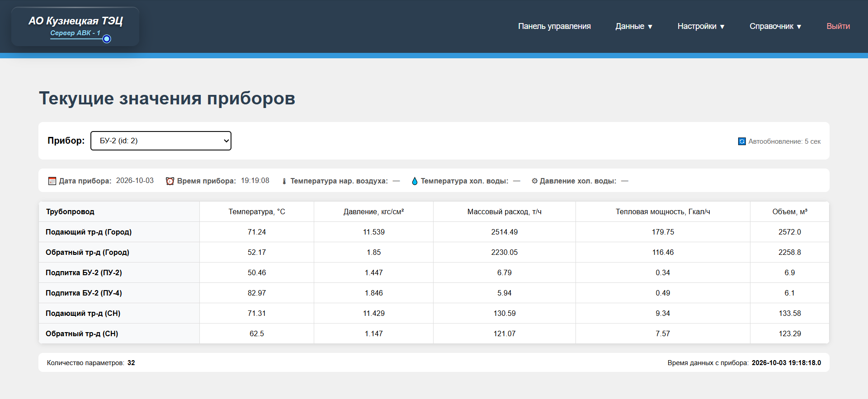Screen dimensions: 868x399
Task: Select the Подающий тр-д (СН) row label
Action: (83, 313)
